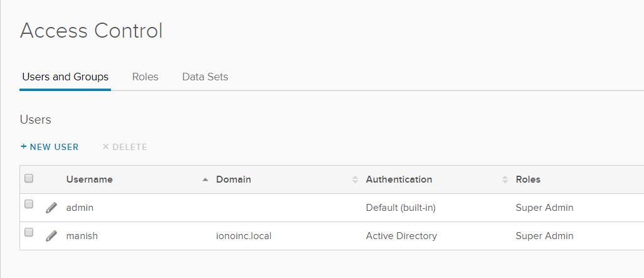Check the admin row checkbox
The width and height of the screenshot is (644, 278).
(29, 205)
